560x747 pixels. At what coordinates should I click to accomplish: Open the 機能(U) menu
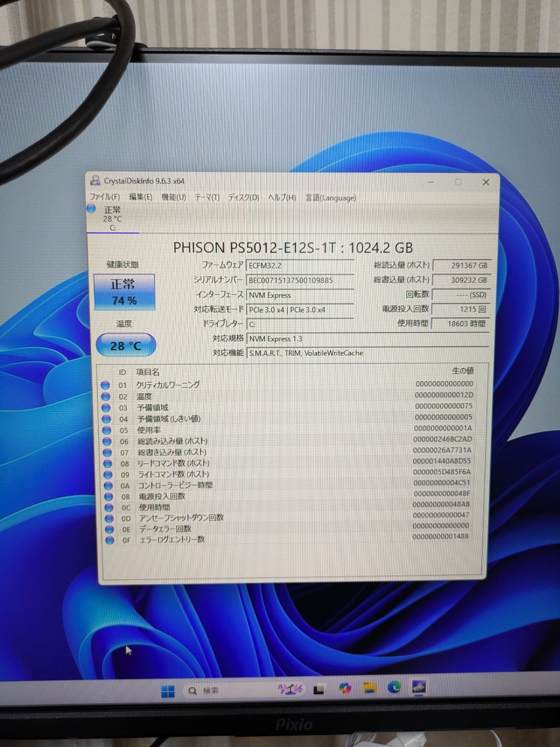coord(174,197)
